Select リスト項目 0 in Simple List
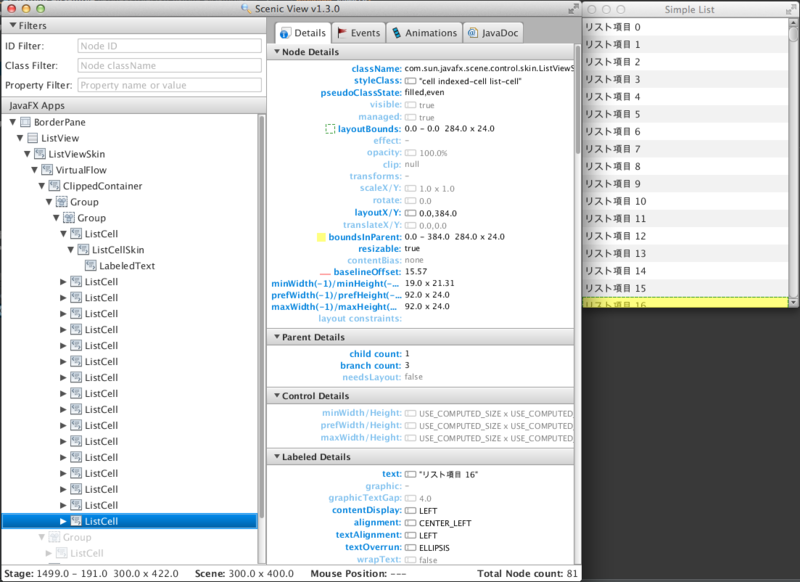 pos(686,27)
